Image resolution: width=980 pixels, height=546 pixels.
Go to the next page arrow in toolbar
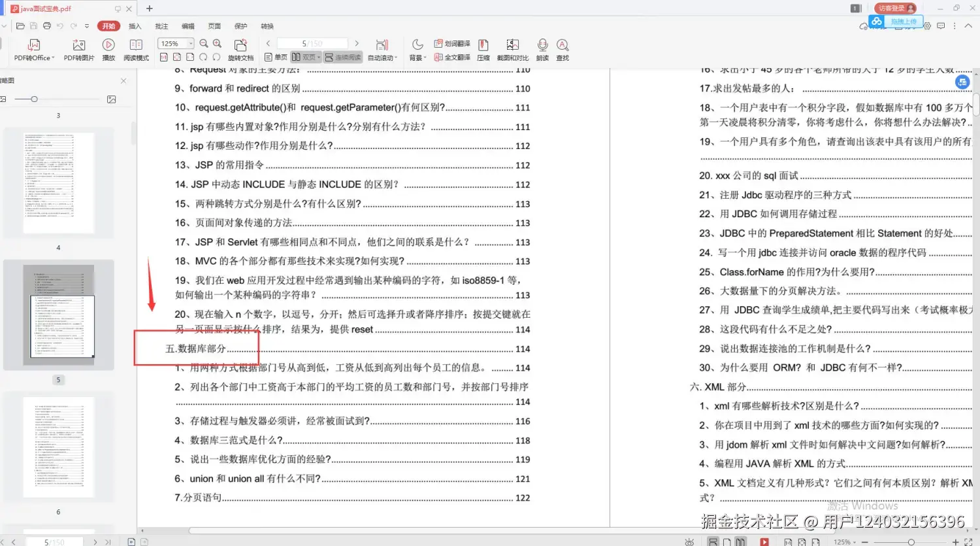pyautogui.click(x=357, y=43)
